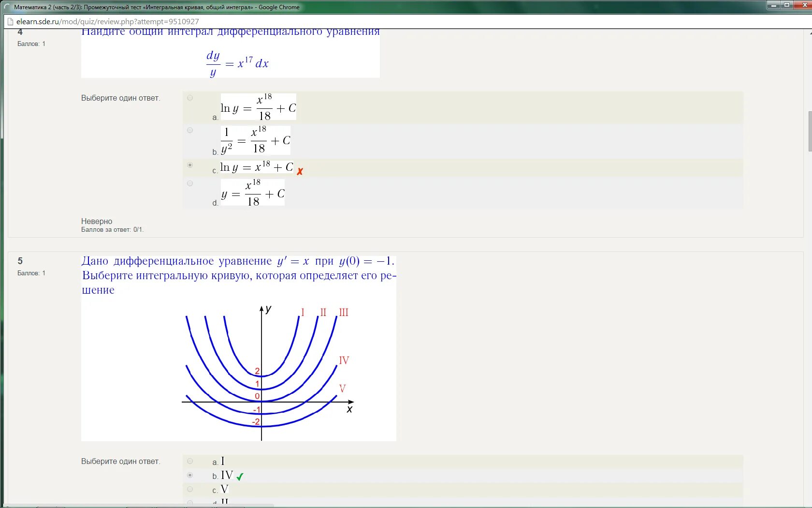Click curve label III on the graph
The width and height of the screenshot is (812, 508).
344,313
